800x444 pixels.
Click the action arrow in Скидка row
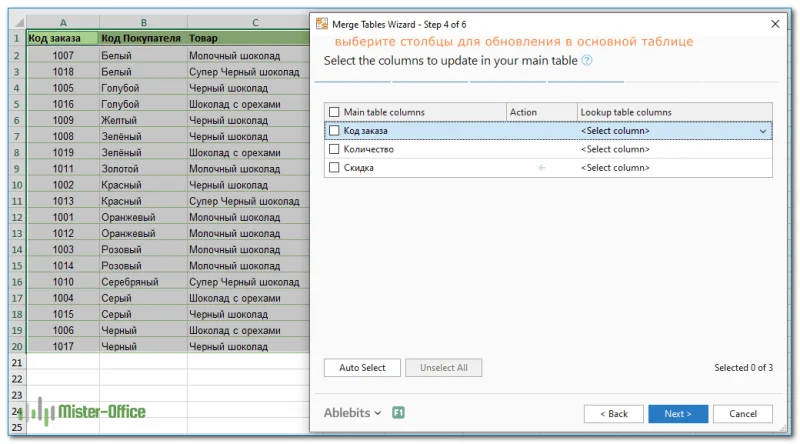point(542,168)
